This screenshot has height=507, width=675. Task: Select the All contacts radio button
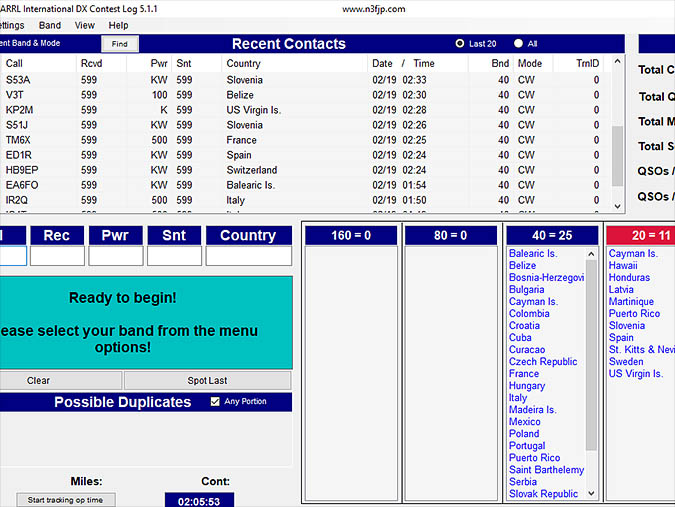[x=518, y=43]
